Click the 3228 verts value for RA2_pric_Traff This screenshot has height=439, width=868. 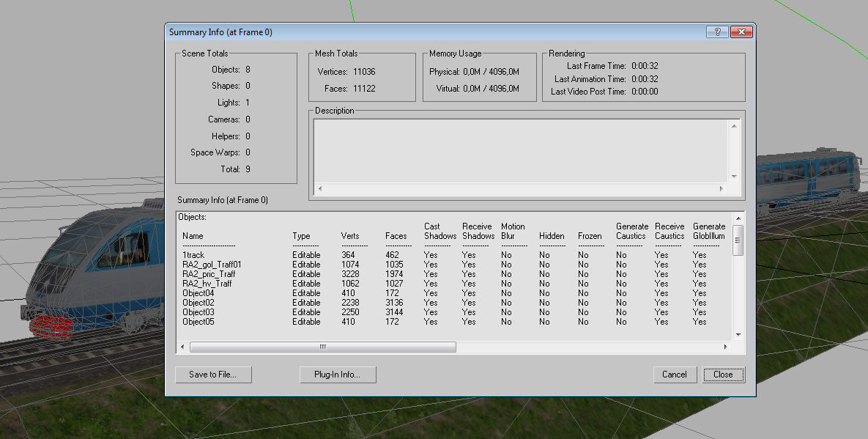350,274
